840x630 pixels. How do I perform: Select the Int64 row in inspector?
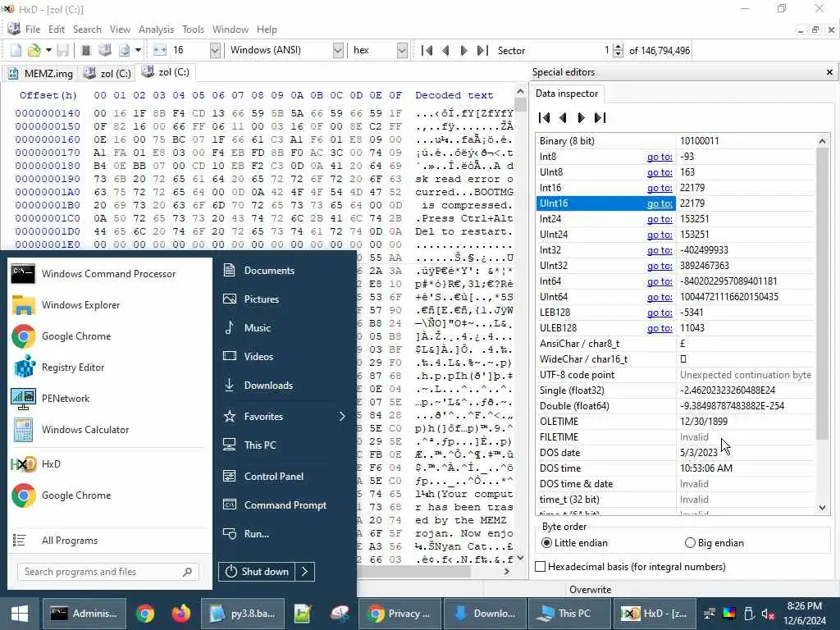tap(676, 281)
